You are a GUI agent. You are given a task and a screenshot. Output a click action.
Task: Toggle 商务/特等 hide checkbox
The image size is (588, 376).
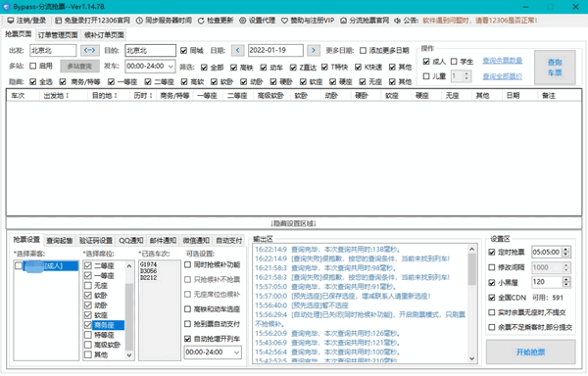pos(63,81)
